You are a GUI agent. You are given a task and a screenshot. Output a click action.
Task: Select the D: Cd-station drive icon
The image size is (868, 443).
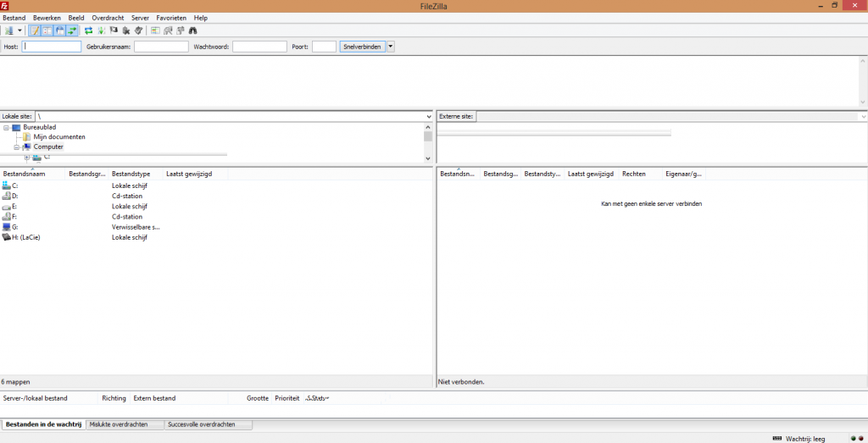coord(6,196)
